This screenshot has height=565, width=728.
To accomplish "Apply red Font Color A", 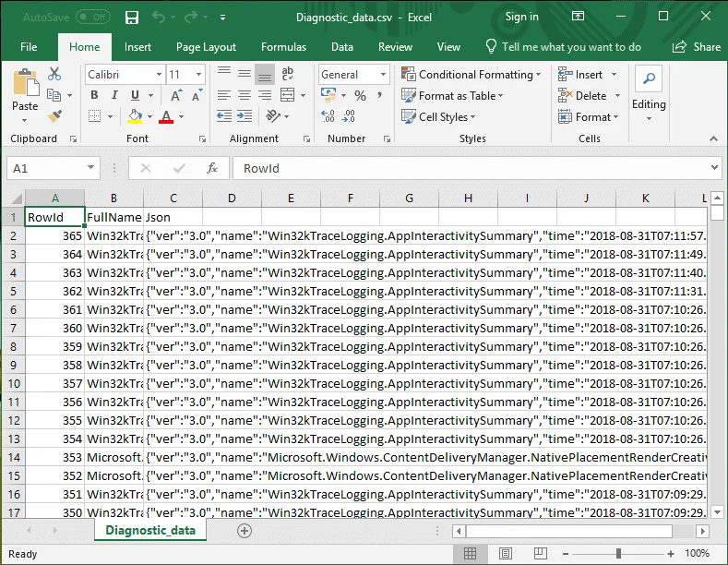I will [x=166, y=116].
